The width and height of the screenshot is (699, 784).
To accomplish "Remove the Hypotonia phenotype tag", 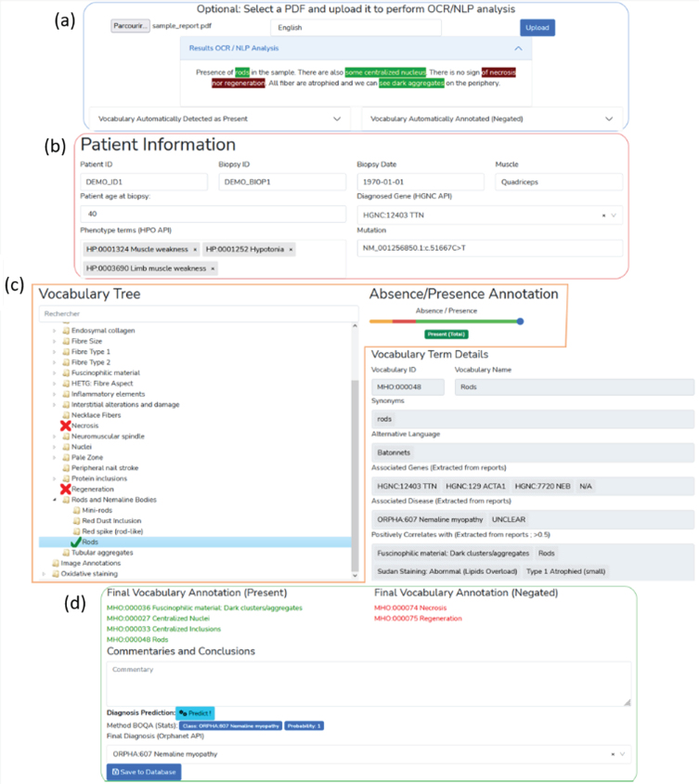I will [291, 250].
